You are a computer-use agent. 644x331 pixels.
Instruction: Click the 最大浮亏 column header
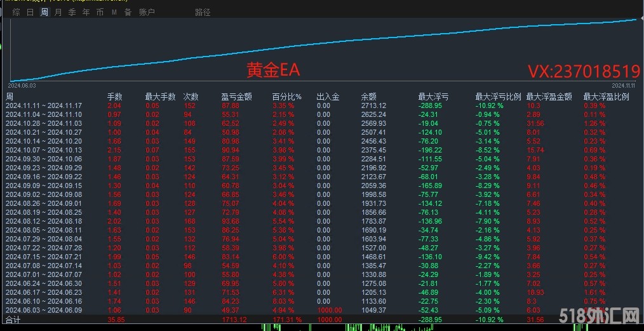[433, 97]
